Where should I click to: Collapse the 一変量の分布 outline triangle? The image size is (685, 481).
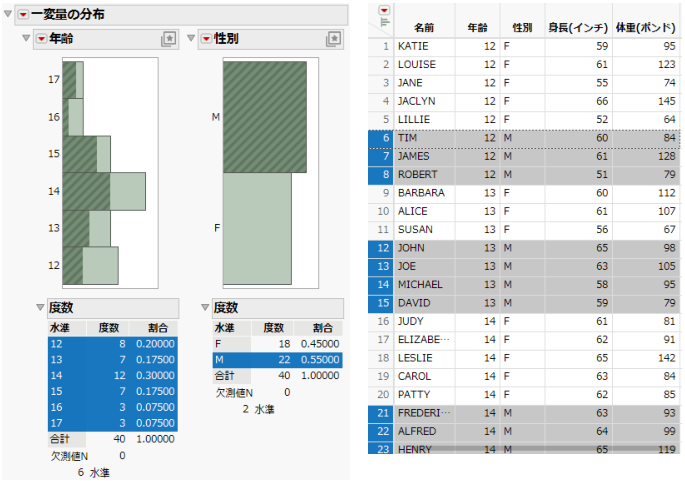pos(7,14)
